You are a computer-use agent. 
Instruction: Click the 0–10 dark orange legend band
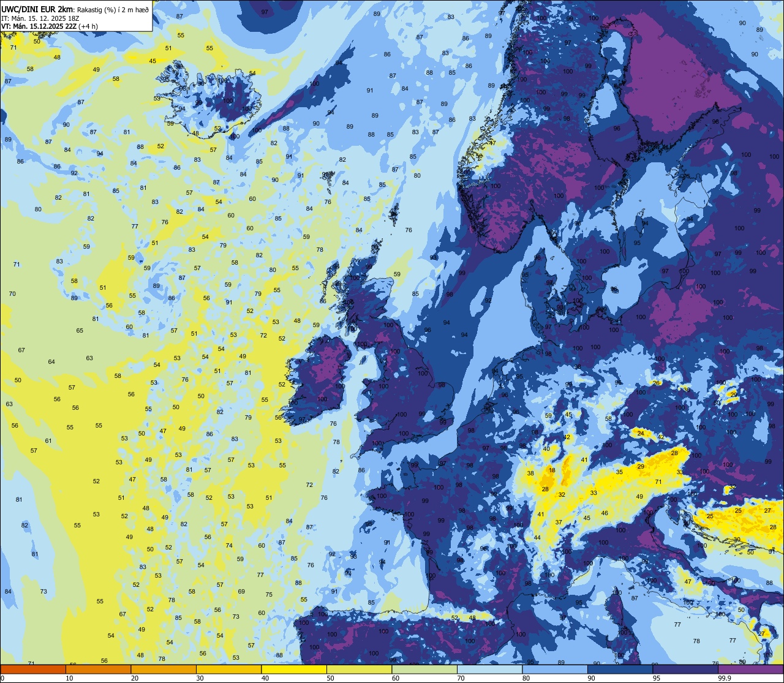[x=33, y=670]
